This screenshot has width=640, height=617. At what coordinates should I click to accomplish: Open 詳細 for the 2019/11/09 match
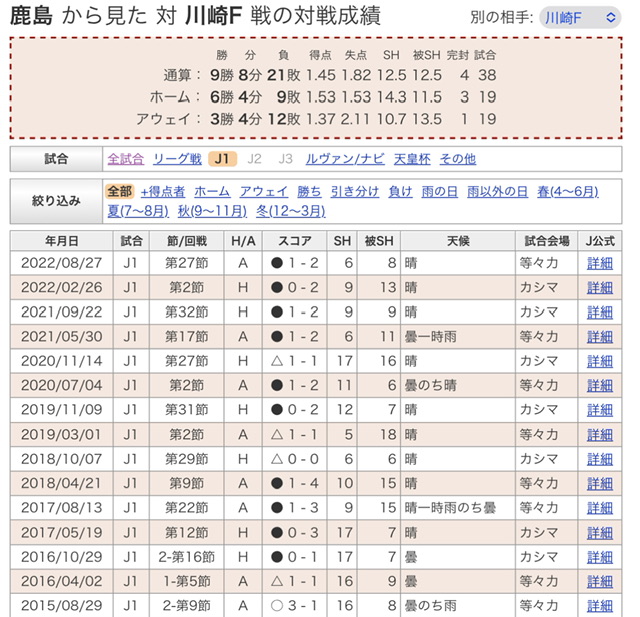click(600, 410)
